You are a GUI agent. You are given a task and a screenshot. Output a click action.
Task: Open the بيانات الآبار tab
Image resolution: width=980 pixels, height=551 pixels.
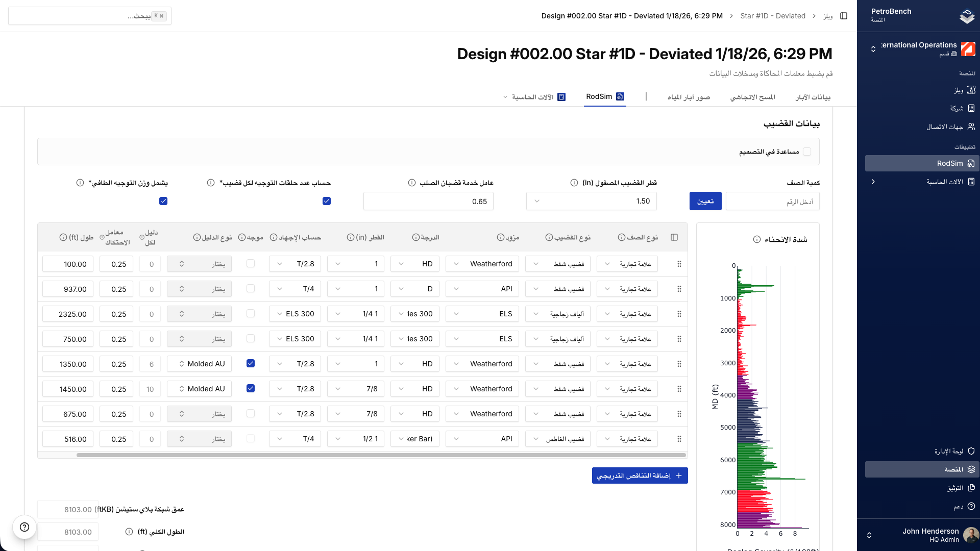pos(813,97)
